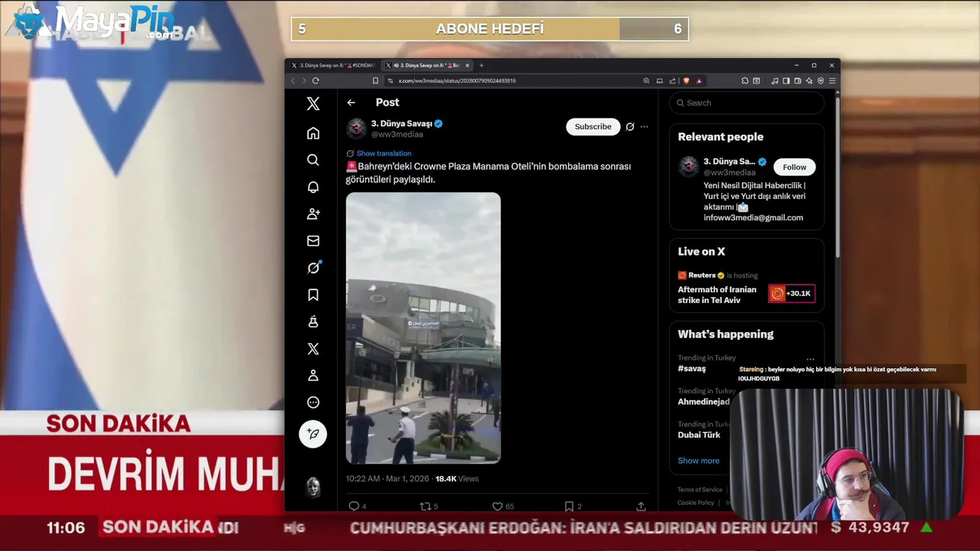Switch to the first #SONDAKİKA browser tab
The width and height of the screenshot is (980, 551).
[333, 65]
